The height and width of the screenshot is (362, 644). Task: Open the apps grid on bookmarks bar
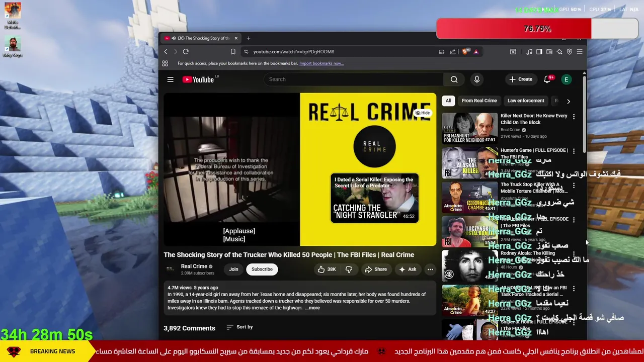[165, 63]
